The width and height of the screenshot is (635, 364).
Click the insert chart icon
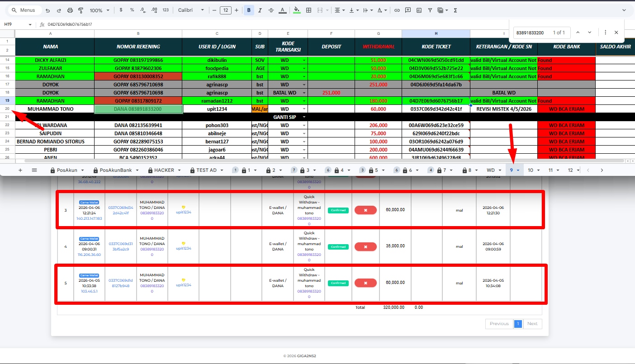(x=419, y=10)
